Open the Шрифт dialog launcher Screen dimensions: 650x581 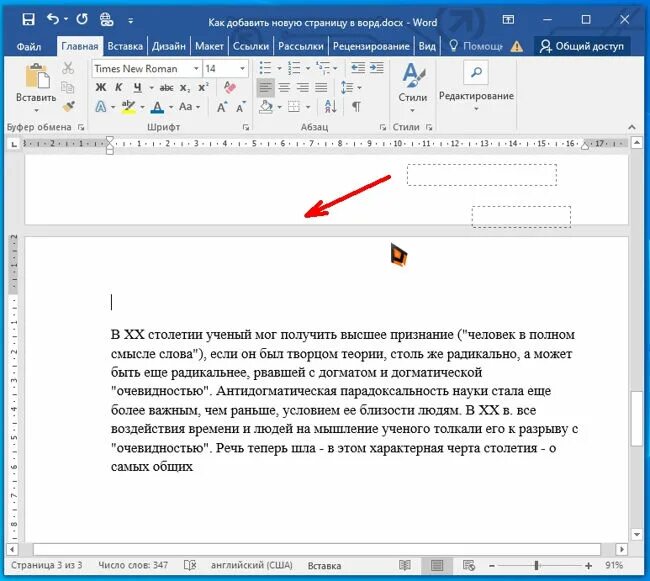[x=246, y=128]
